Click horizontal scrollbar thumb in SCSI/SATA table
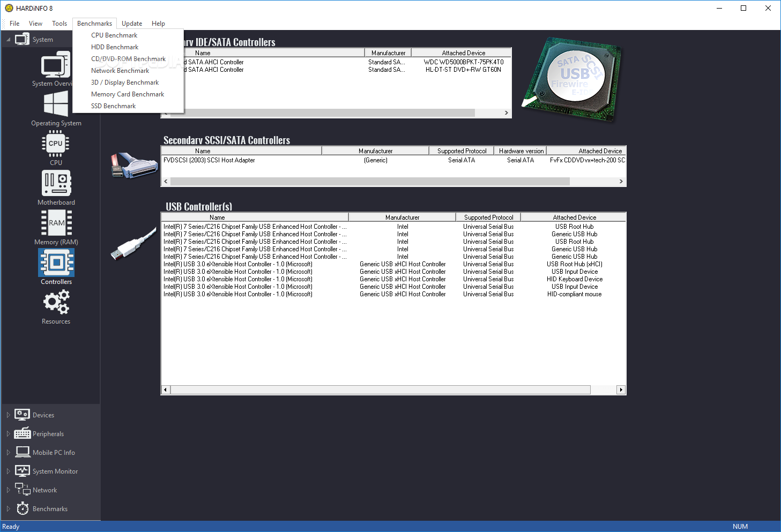The height and width of the screenshot is (532, 781). point(370,181)
